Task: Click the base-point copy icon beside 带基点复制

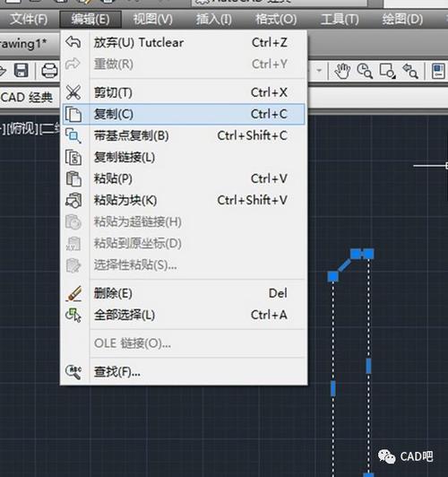Action: [x=73, y=135]
